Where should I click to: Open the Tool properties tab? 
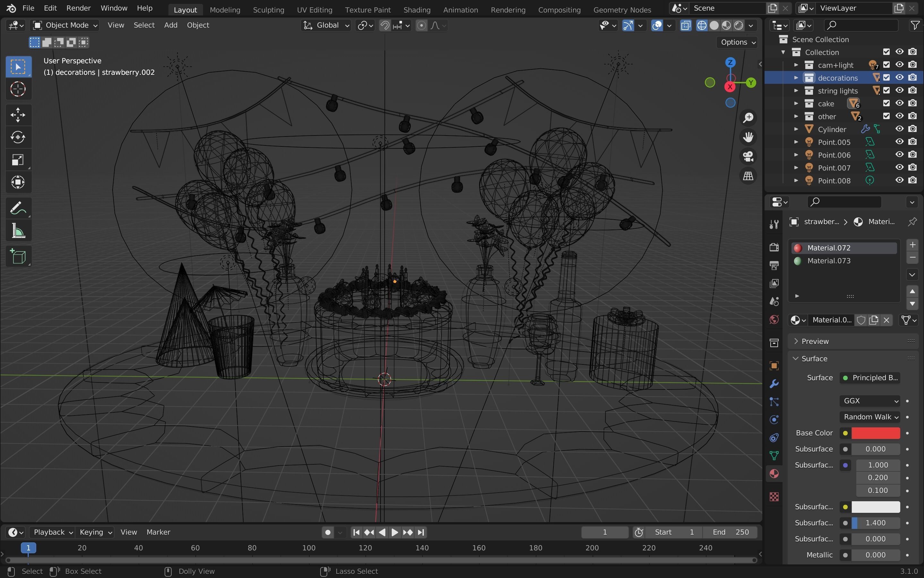point(774,224)
